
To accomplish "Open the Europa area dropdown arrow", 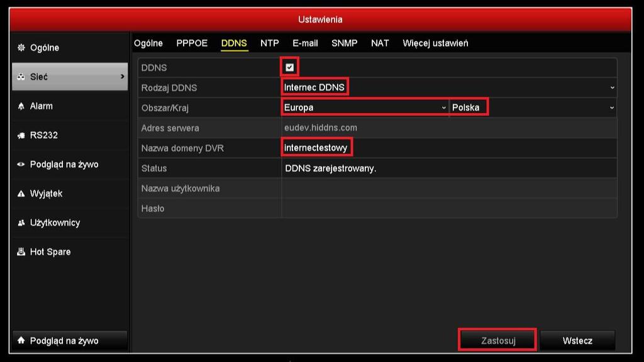I will point(443,107).
